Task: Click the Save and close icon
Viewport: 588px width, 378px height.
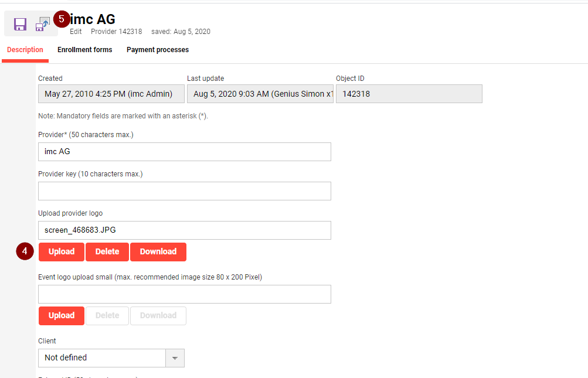Action: click(x=43, y=24)
